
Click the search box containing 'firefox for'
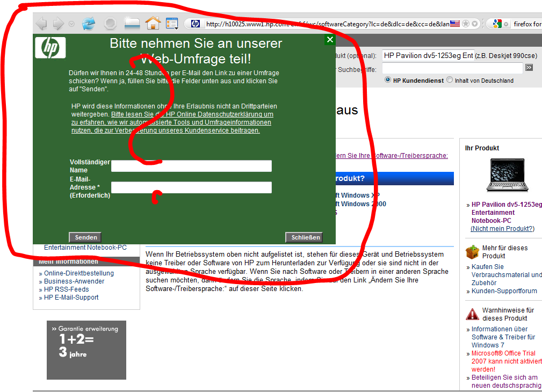coord(527,24)
